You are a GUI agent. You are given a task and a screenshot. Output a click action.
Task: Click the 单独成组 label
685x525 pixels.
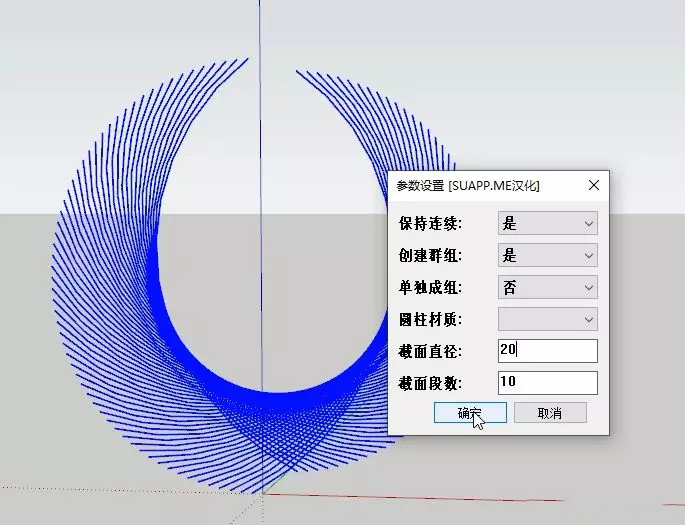click(430, 287)
